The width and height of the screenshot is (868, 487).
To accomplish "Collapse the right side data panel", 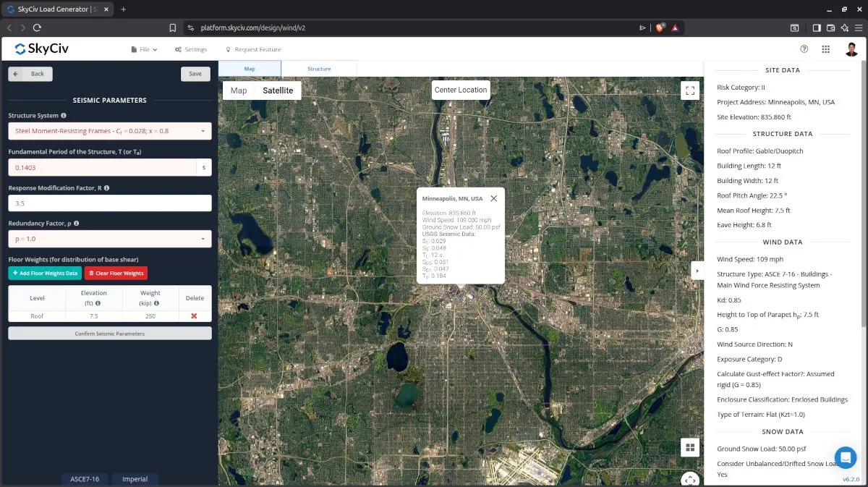I will coord(697,271).
